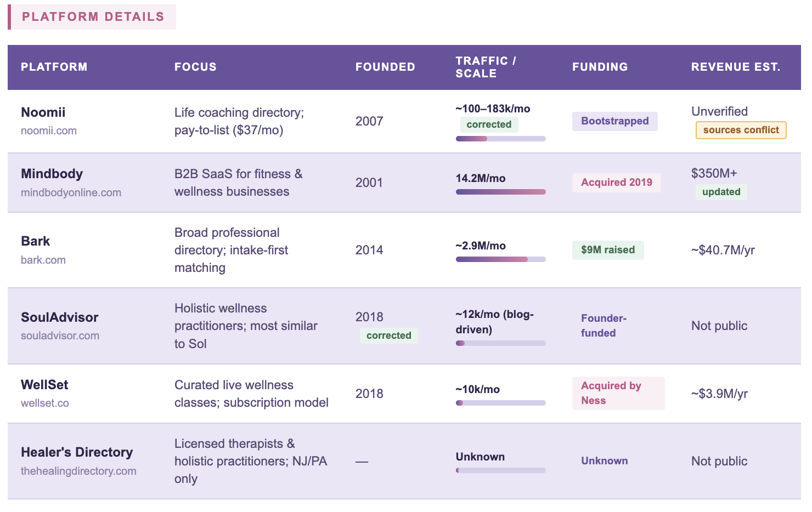Click the Platform Details section heading
Viewport: 812px width, 512px height.
tap(93, 17)
